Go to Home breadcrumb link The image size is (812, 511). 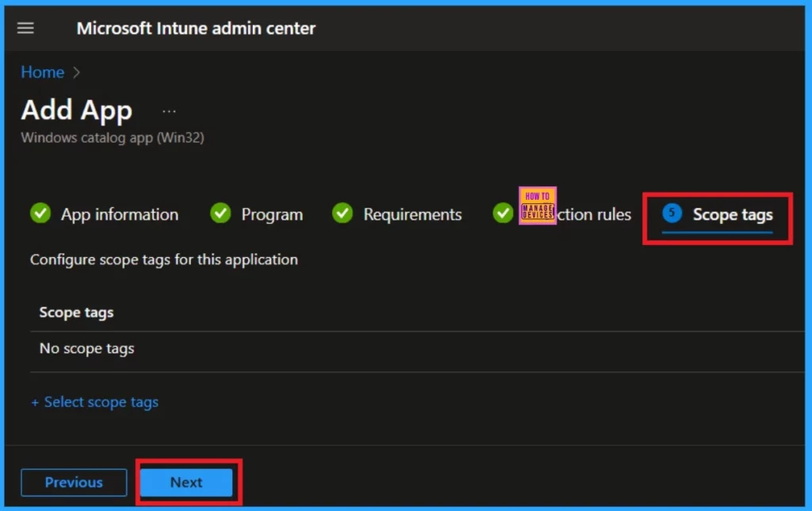43,72
